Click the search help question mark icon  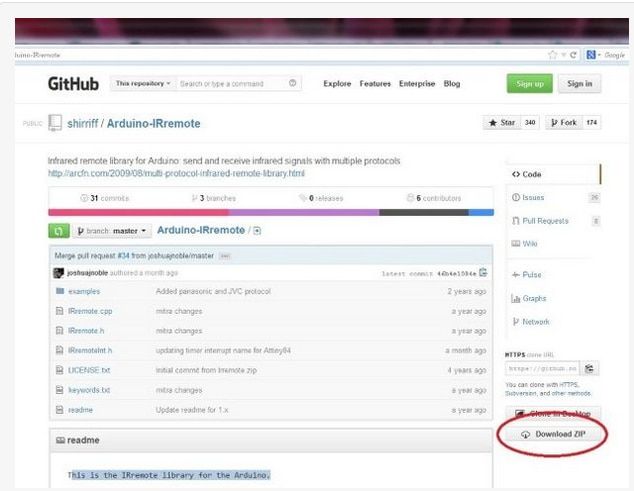click(292, 83)
